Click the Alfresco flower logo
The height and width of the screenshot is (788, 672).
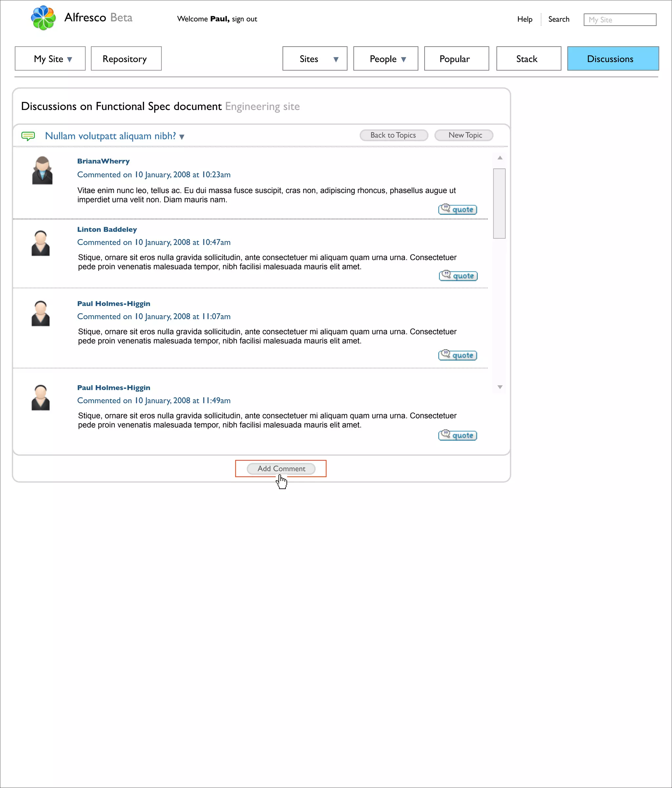pos(43,18)
